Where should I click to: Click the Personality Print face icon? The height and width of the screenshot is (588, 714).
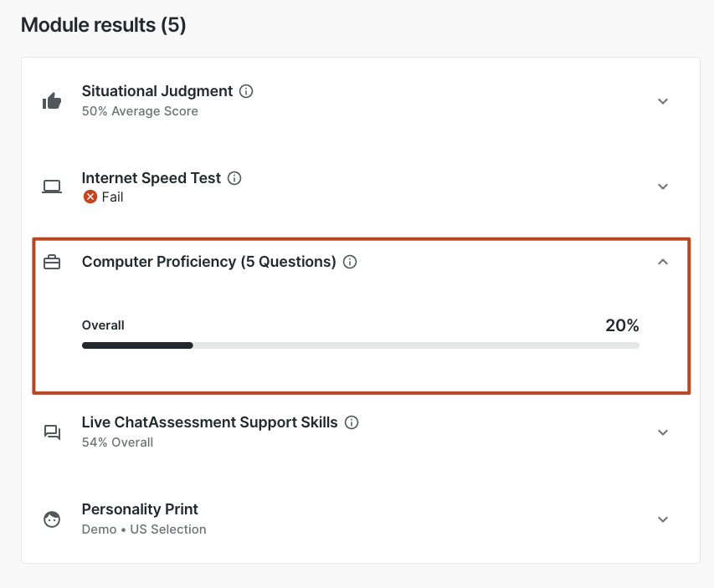52,519
